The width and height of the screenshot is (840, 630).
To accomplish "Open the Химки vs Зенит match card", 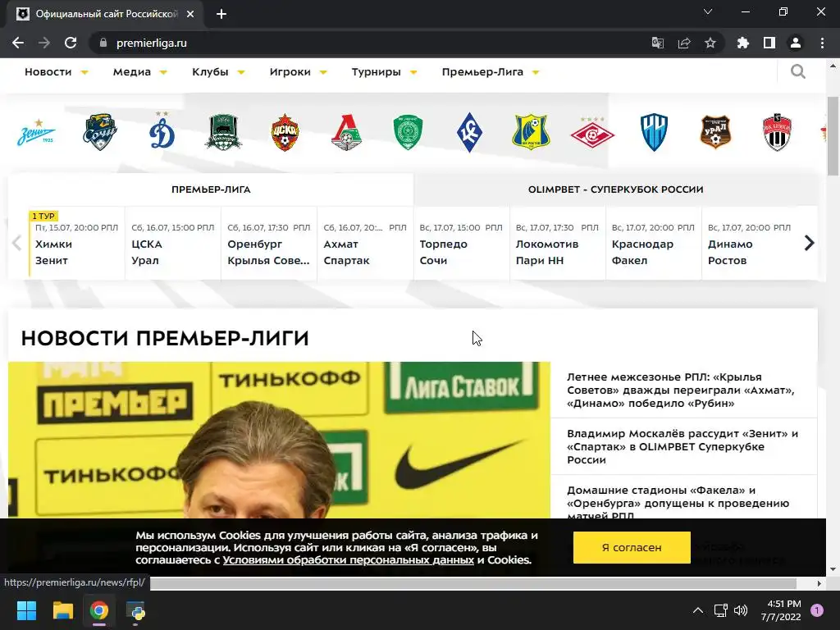I will [76, 243].
